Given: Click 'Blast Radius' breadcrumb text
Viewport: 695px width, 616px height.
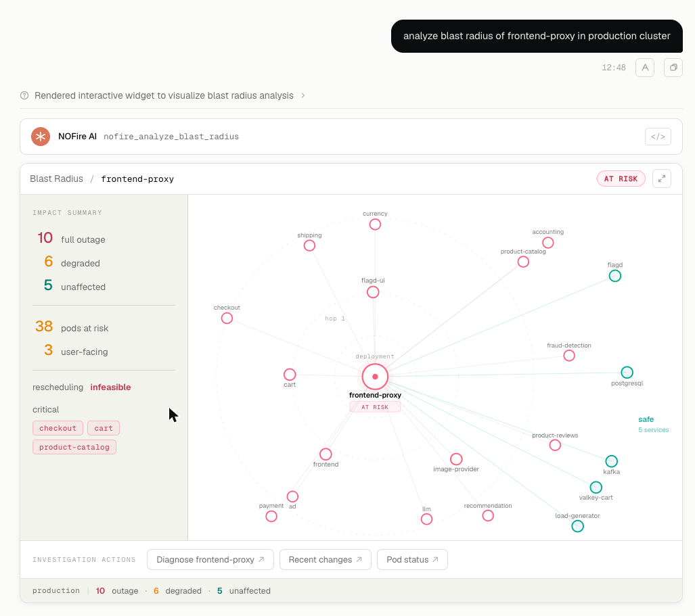Looking at the screenshot, I should click(x=56, y=179).
